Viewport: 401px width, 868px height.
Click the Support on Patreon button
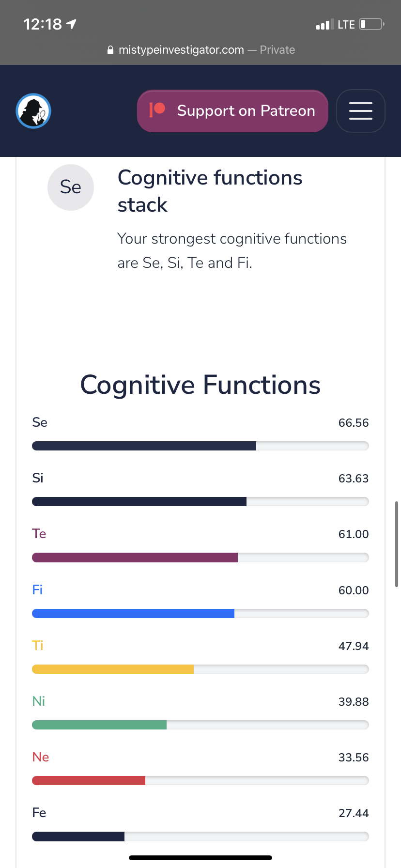point(232,111)
